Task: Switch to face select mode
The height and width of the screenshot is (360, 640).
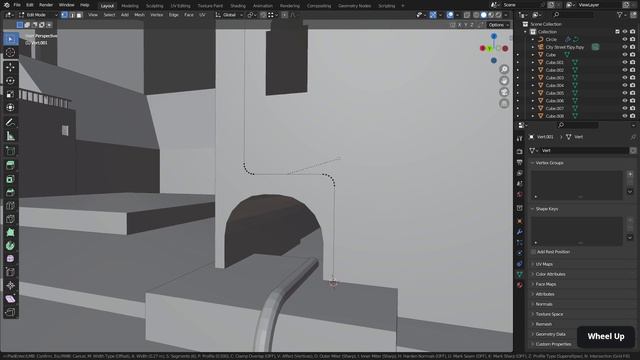Action: [x=79, y=15]
